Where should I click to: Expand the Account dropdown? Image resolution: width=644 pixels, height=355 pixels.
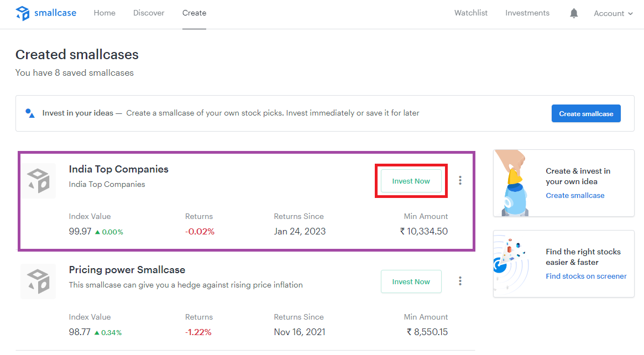coord(613,14)
